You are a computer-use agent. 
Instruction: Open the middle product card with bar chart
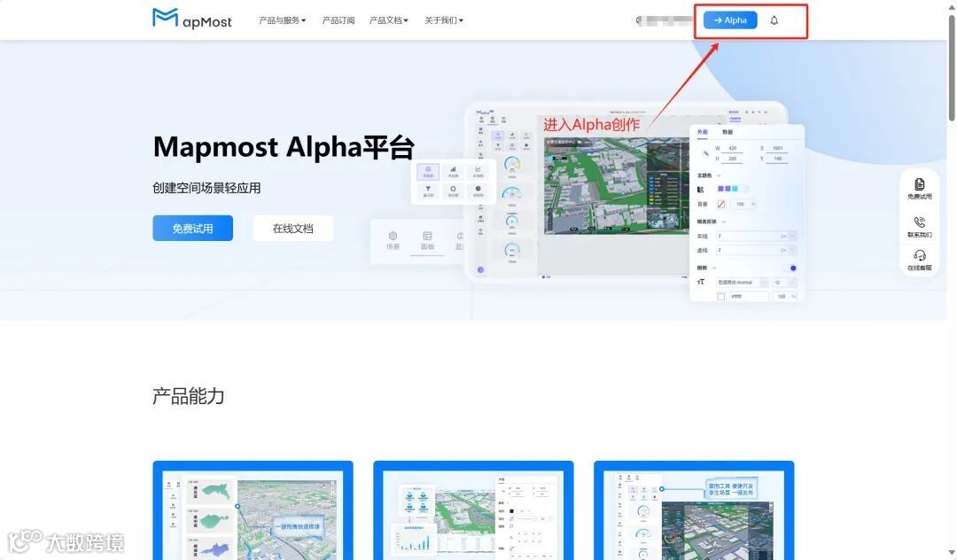pyautogui.click(x=473, y=510)
